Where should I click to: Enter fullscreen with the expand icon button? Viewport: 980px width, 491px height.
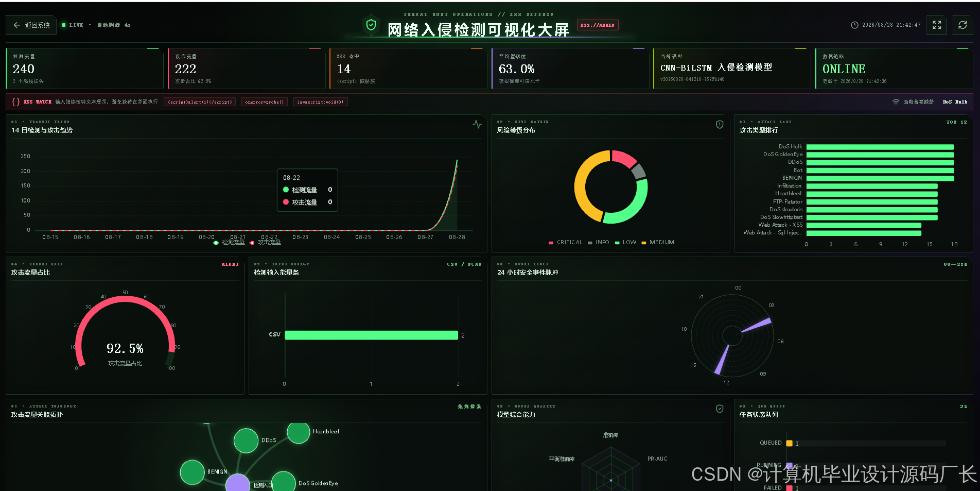coord(937,25)
